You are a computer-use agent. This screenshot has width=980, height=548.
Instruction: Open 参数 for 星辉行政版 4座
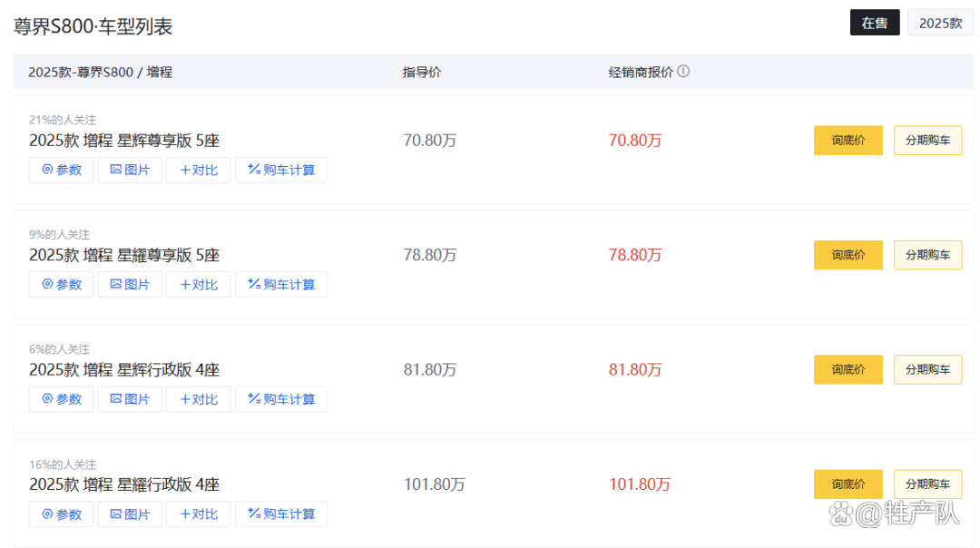click(61, 399)
